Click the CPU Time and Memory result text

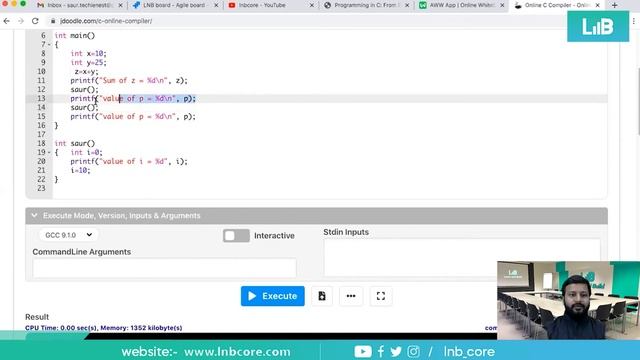tap(104, 328)
